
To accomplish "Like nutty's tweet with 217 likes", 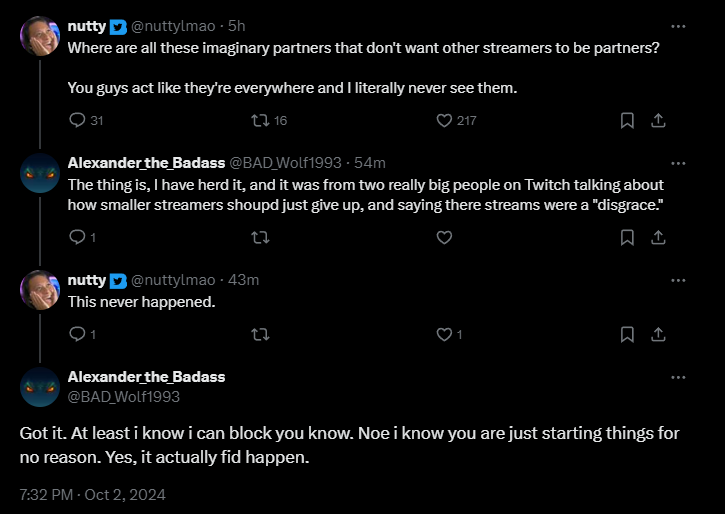I will 445,121.
